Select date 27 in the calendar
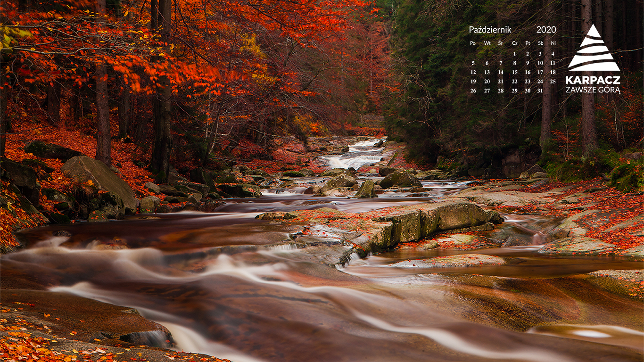Screen dimensions: 644x362 (487, 90)
